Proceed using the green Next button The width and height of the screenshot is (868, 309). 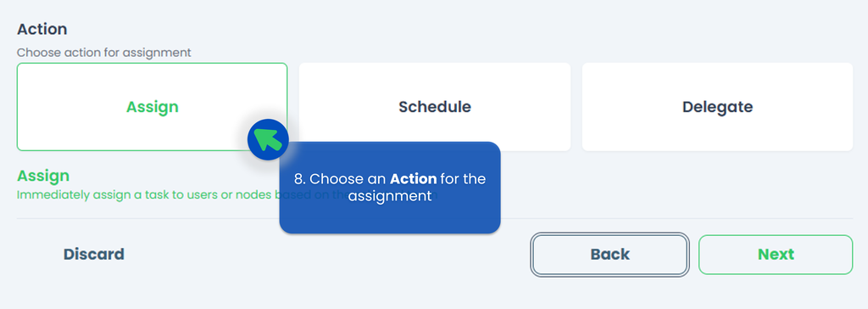point(776,255)
